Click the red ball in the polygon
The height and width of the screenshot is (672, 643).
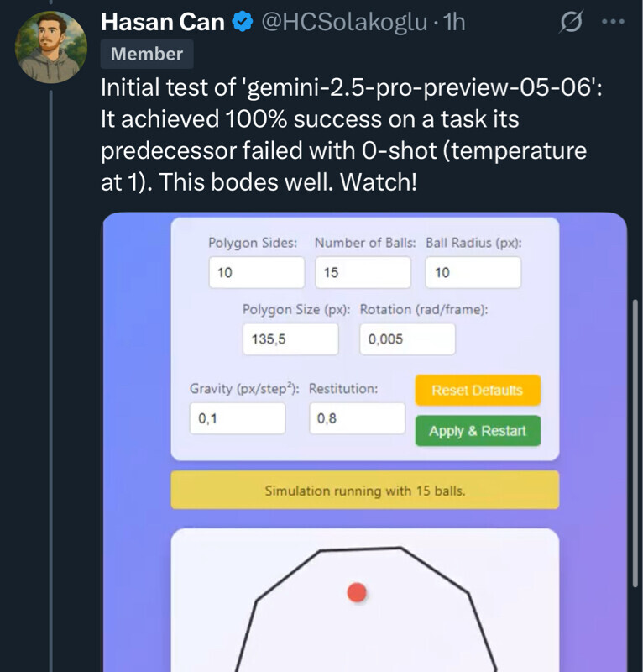pyautogui.click(x=357, y=592)
